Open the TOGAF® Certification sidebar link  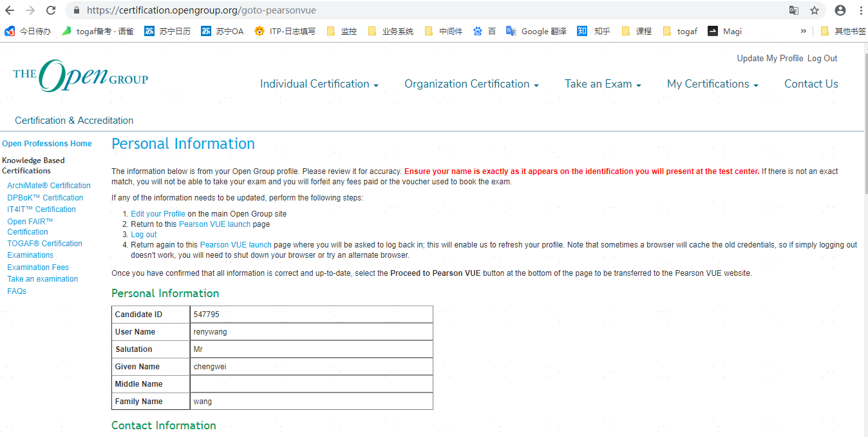click(45, 244)
